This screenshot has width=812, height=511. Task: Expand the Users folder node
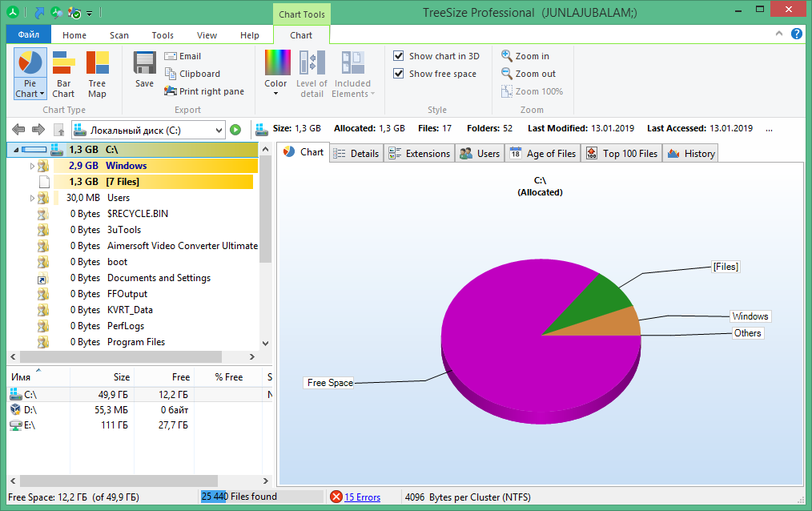click(x=32, y=198)
